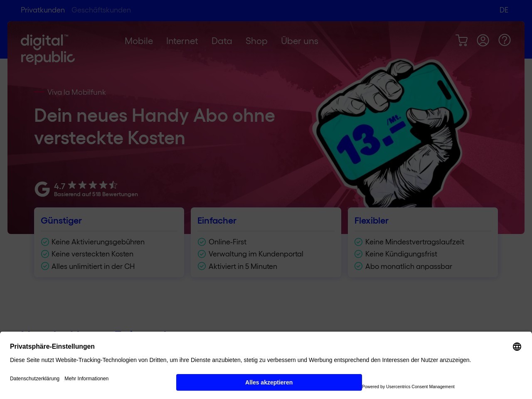Open the Über uns menu

pos(300,41)
